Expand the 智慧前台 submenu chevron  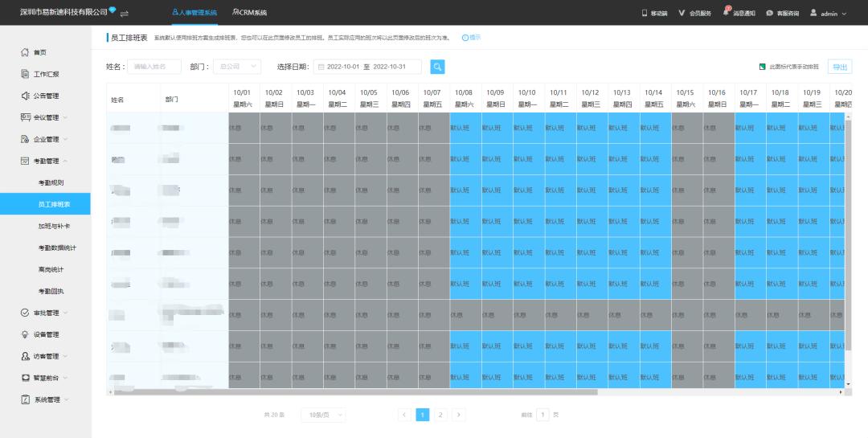pyautogui.click(x=65, y=378)
